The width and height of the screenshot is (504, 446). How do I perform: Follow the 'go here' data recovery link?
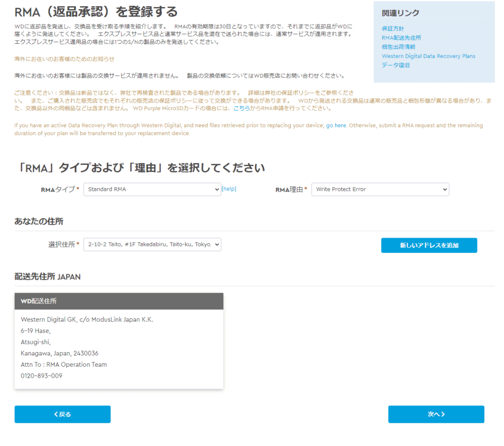point(336,125)
